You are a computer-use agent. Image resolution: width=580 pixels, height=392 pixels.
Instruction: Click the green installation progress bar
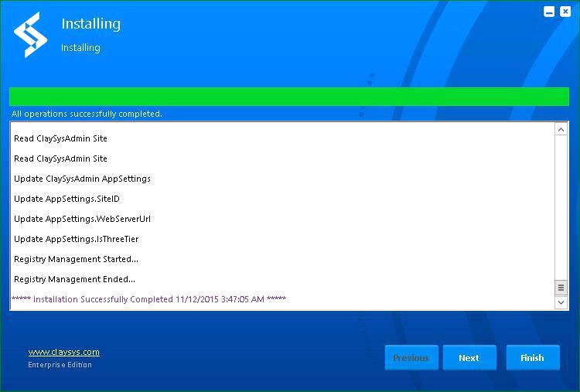tap(288, 97)
